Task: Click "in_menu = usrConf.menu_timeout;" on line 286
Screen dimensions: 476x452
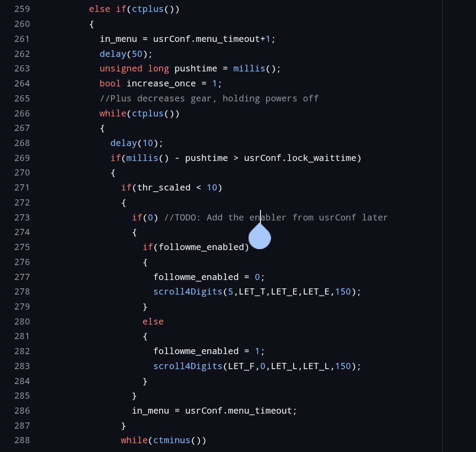Action: click(214, 411)
